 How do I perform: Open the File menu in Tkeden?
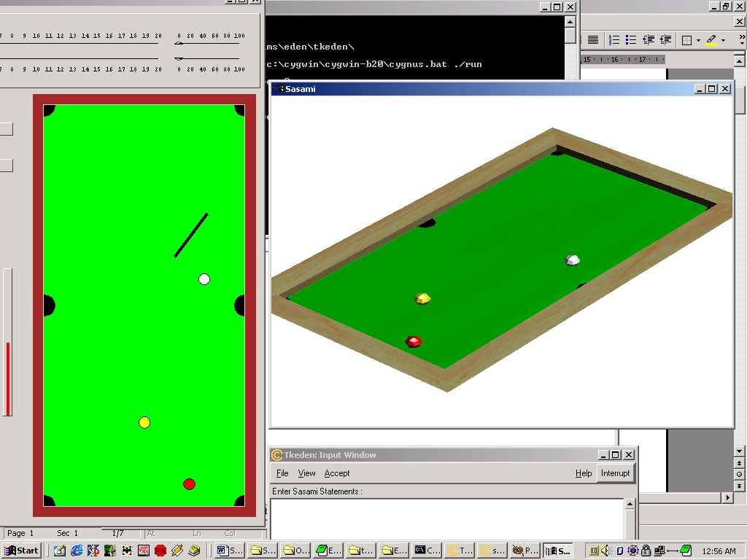click(282, 473)
